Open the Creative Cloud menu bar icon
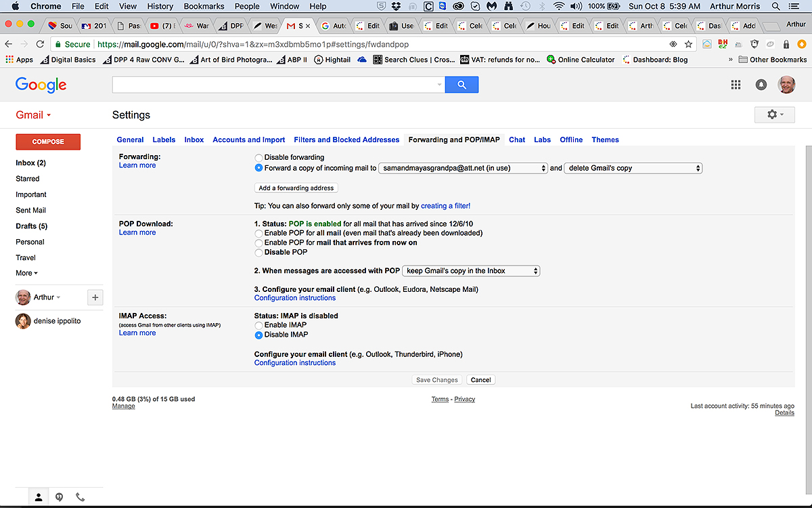This screenshot has height=508, width=812. coord(459,6)
